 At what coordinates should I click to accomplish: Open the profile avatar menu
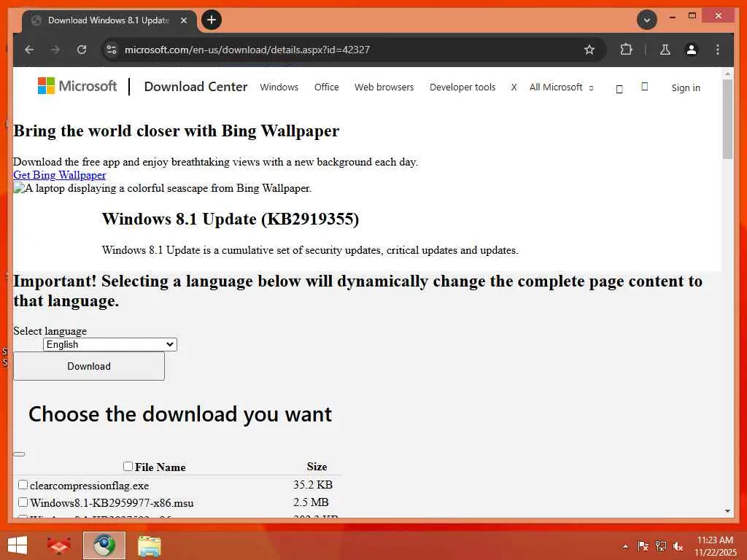coord(692,50)
